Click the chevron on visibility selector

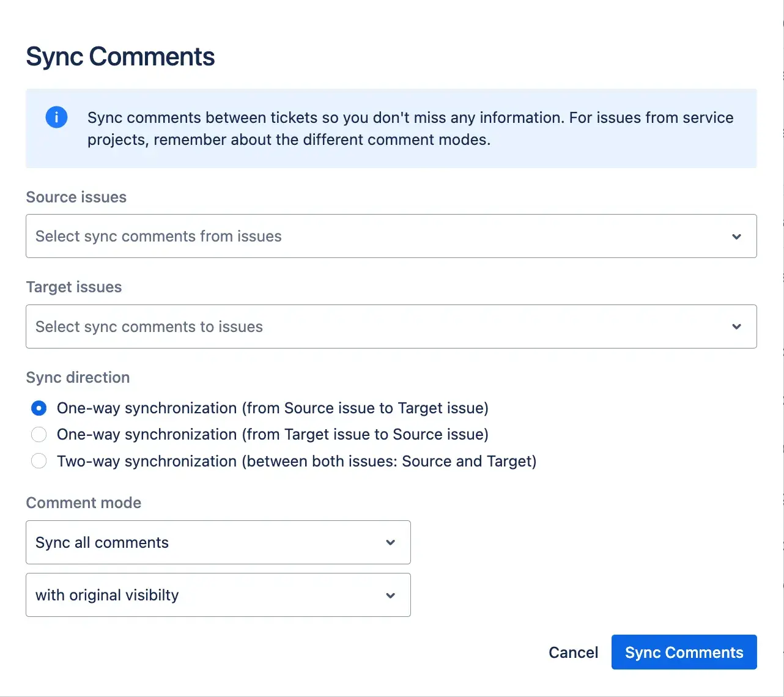tap(390, 595)
